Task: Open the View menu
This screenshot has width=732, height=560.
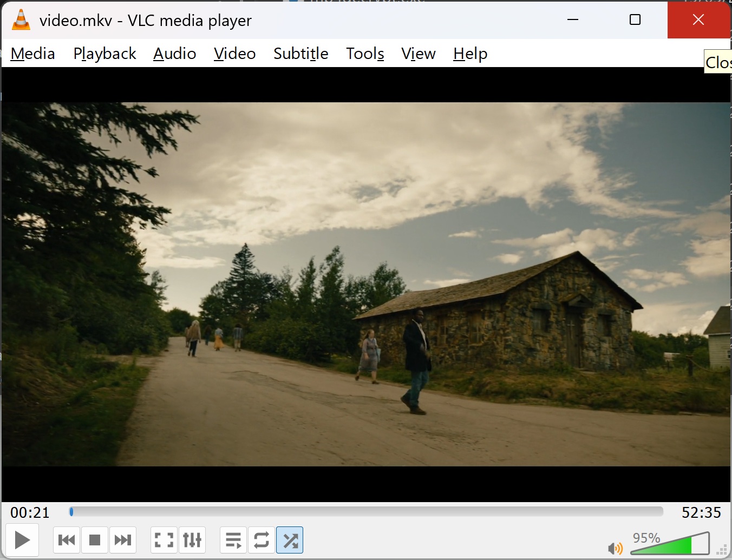Action: pos(419,54)
